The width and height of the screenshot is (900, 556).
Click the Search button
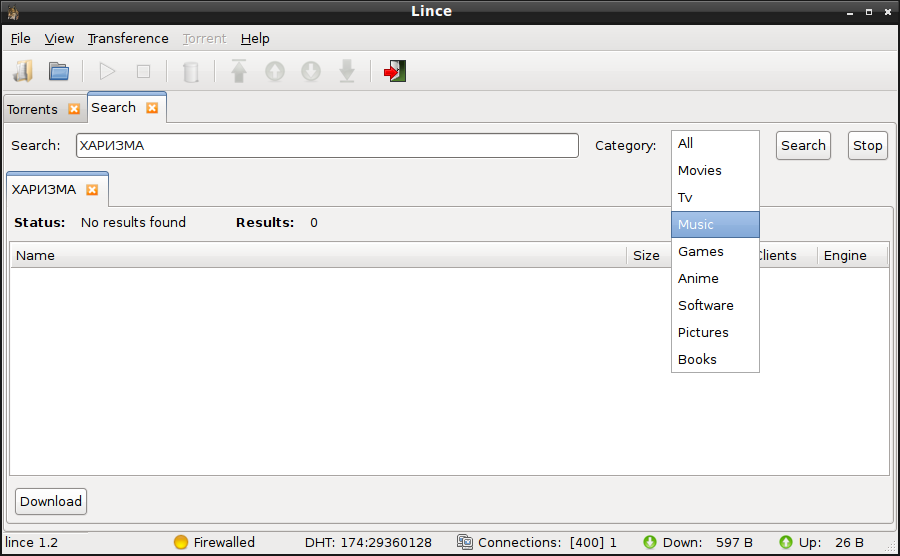click(x=803, y=146)
